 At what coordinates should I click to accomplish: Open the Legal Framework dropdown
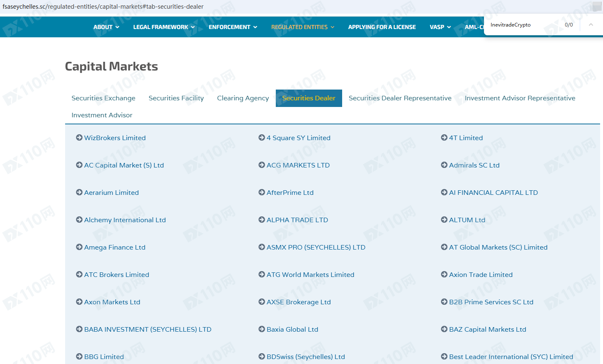(x=164, y=27)
